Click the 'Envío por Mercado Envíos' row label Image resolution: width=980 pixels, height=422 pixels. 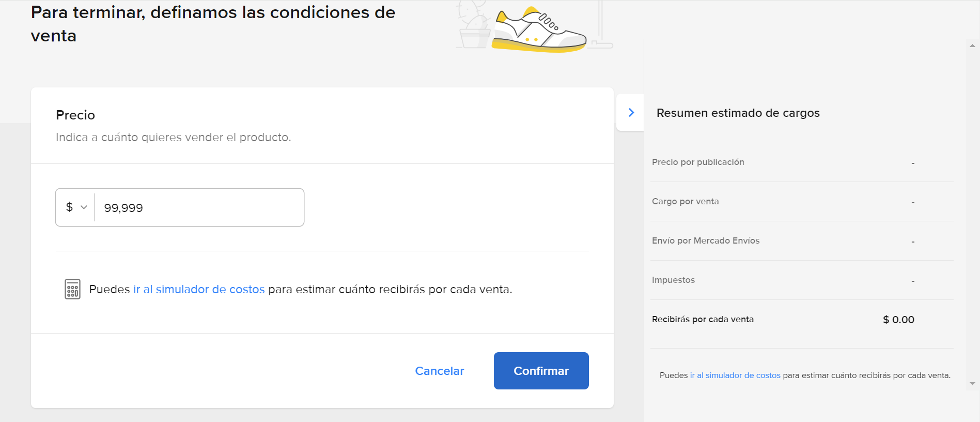click(706, 240)
